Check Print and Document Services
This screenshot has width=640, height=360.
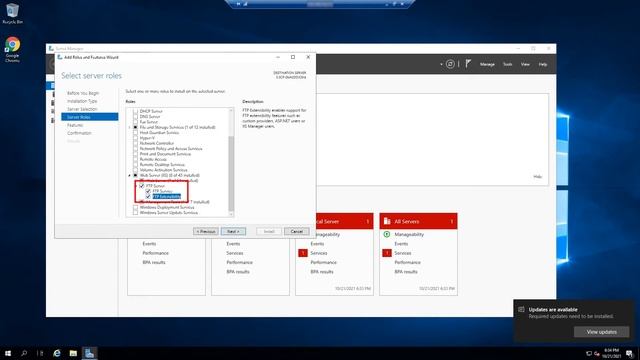pos(136,154)
